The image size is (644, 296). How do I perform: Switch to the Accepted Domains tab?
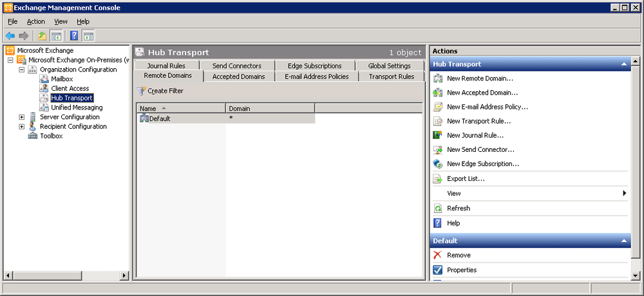238,77
